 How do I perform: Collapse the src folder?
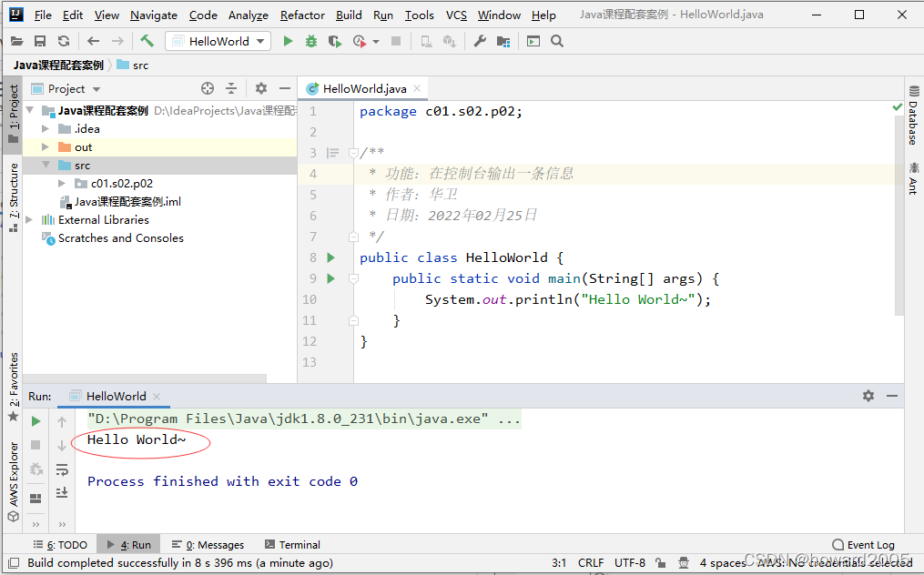[x=46, y=165]
